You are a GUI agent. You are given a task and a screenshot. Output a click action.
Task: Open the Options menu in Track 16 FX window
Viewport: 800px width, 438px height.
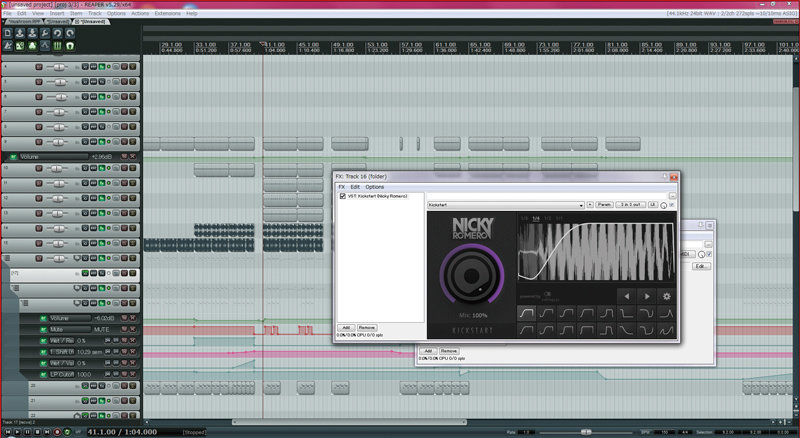pos(374,187)
